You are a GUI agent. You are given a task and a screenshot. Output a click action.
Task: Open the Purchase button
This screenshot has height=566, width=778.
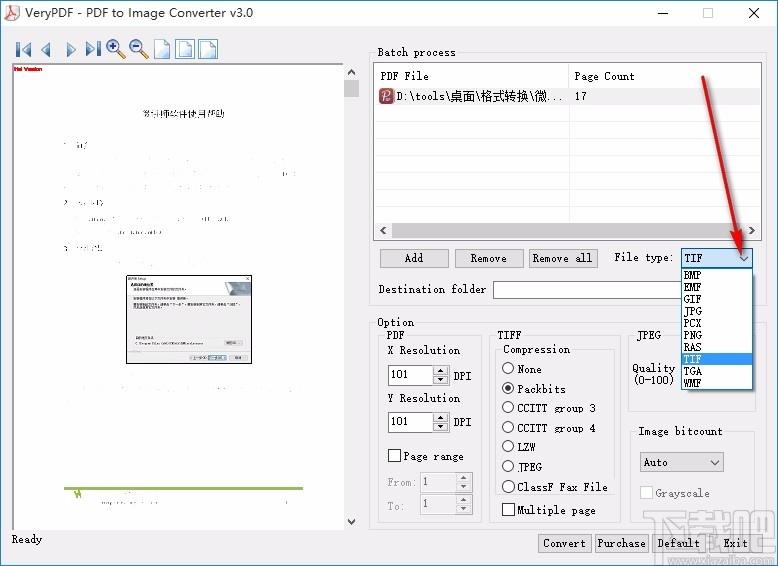click(x=622, y=543)
